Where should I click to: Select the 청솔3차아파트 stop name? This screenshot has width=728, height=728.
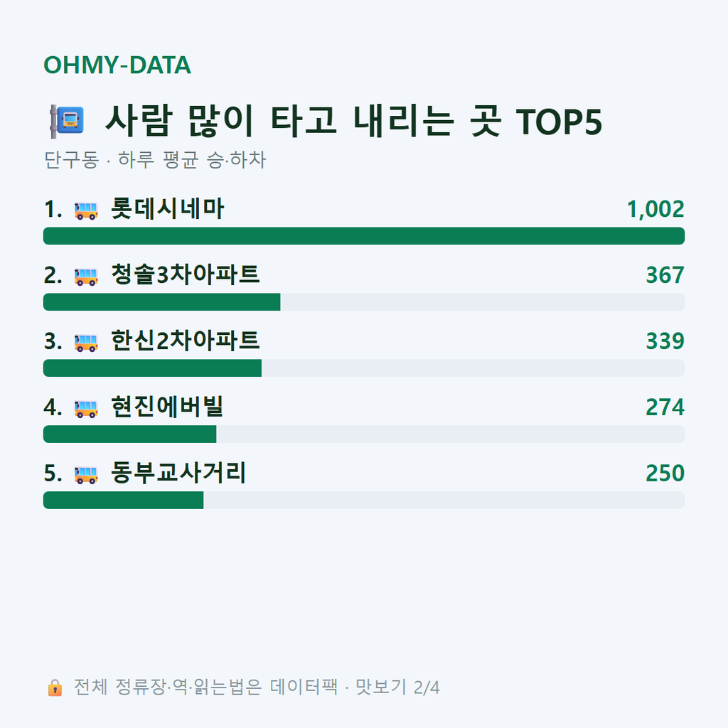pyautogui.click(x=185, y=274)
